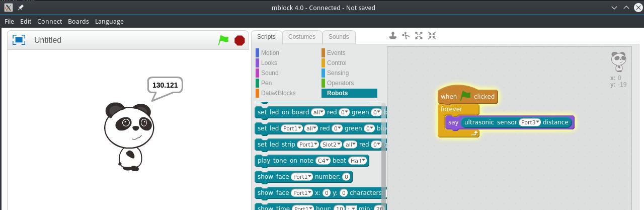Click number input field in show face block

coord(346,177)
